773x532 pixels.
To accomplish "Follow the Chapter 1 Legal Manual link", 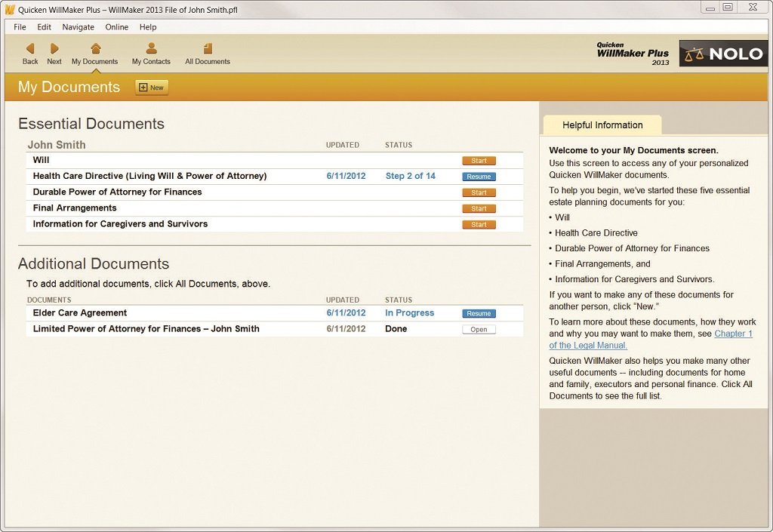I will (x=733, y=334).
